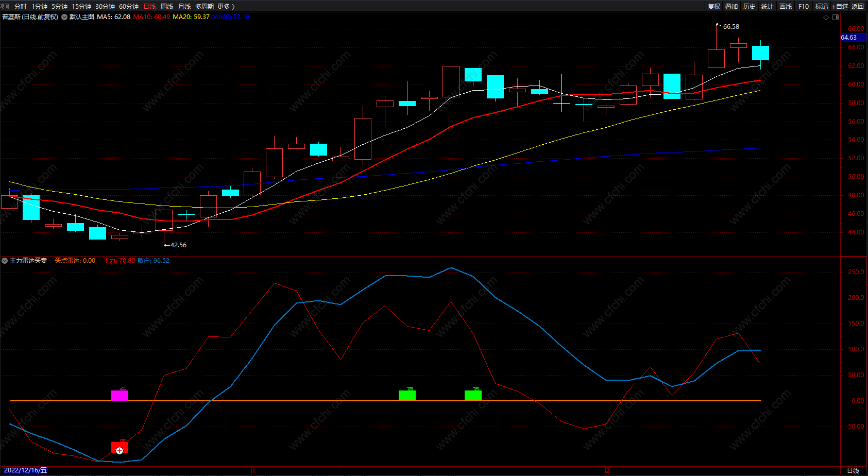Open the 统计 statistics button
868x476 pixels.
pyautogui.click(x=768, y=7)
